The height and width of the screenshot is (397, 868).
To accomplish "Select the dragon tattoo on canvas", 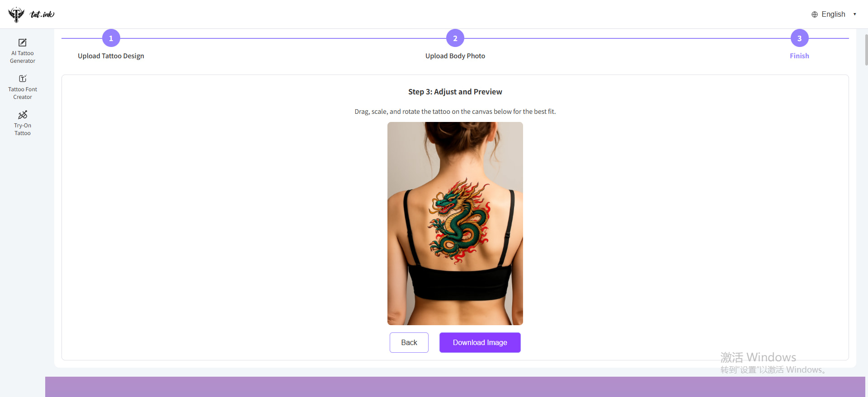I will (459, 221).
